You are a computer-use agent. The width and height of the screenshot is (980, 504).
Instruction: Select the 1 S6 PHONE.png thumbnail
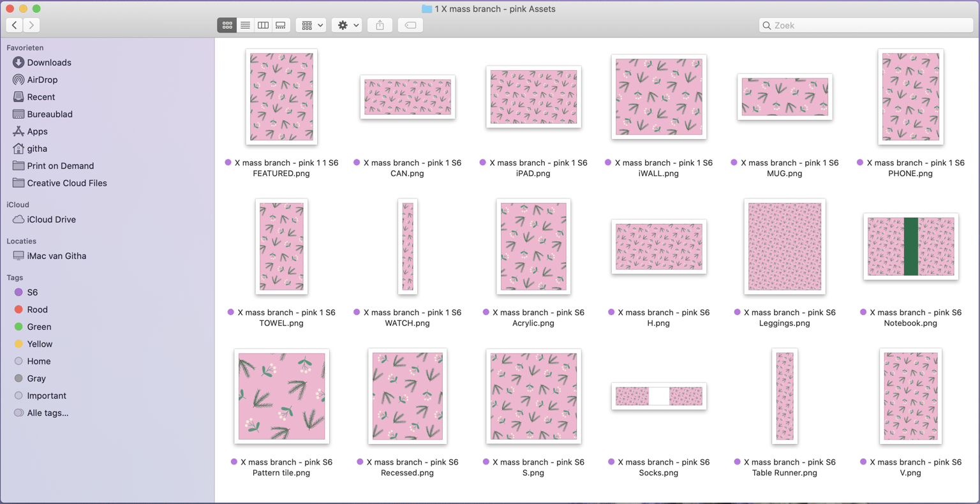[x=910, y=97]
